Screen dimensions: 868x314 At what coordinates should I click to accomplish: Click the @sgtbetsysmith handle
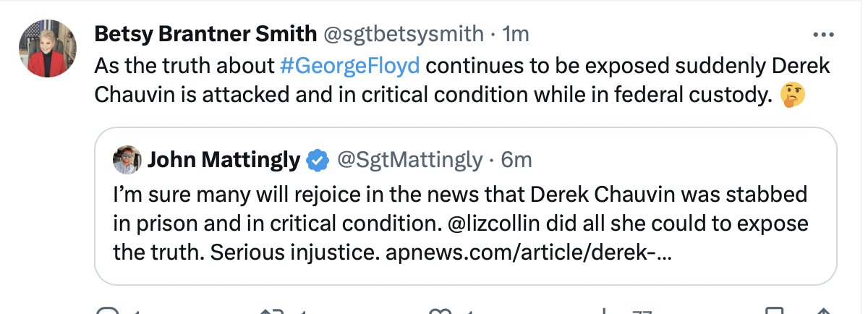(402, 33)
